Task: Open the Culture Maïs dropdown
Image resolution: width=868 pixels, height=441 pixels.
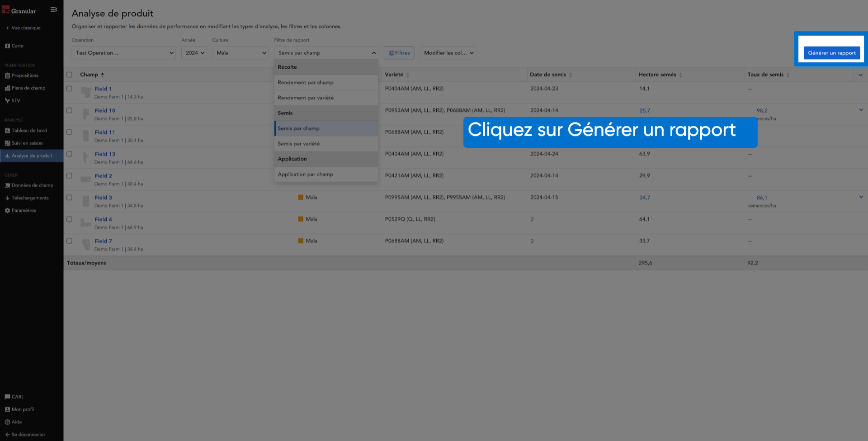Action: pos(241,53)
